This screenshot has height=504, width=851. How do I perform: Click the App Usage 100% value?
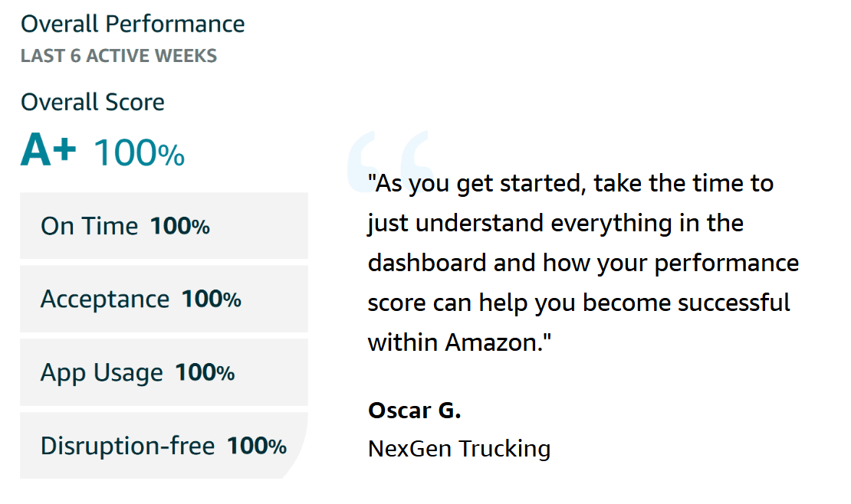205,372
